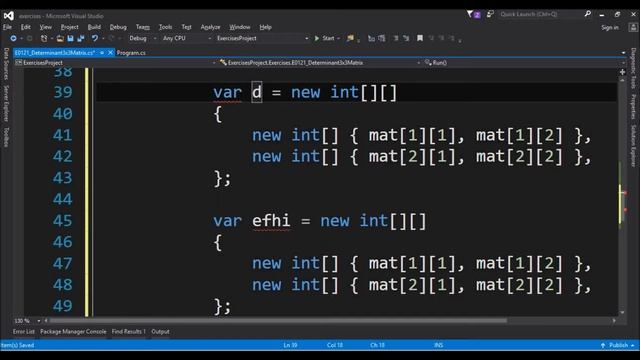
Task: Open the File menu
Action: coord(7,27)
